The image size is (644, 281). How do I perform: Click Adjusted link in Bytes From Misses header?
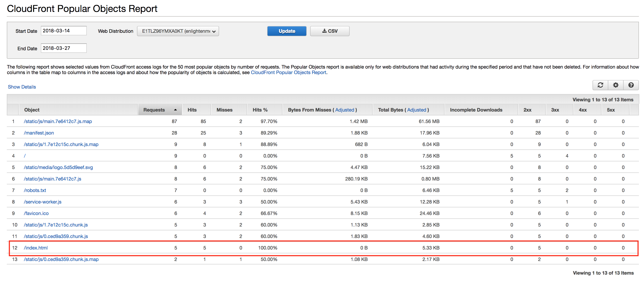tap(345, 110)
